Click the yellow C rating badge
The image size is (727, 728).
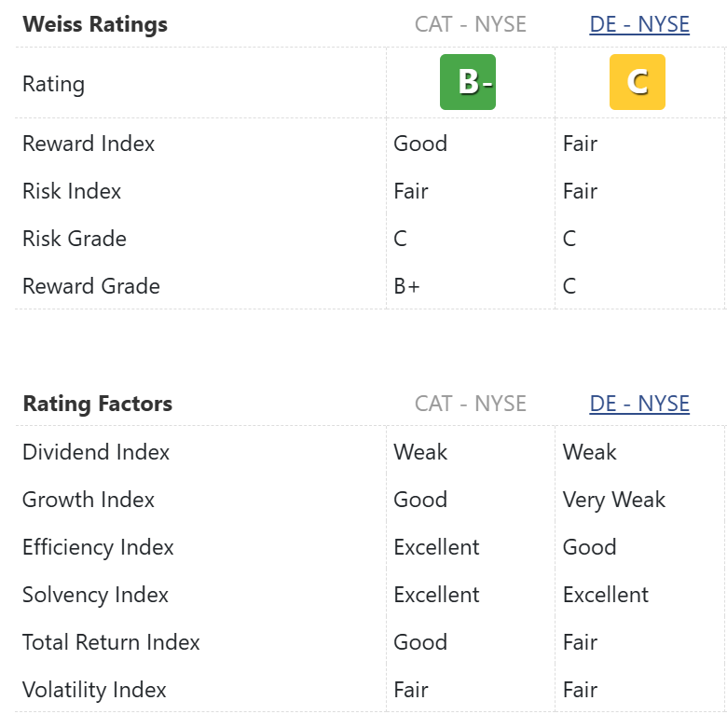click(x=638, y=82)
